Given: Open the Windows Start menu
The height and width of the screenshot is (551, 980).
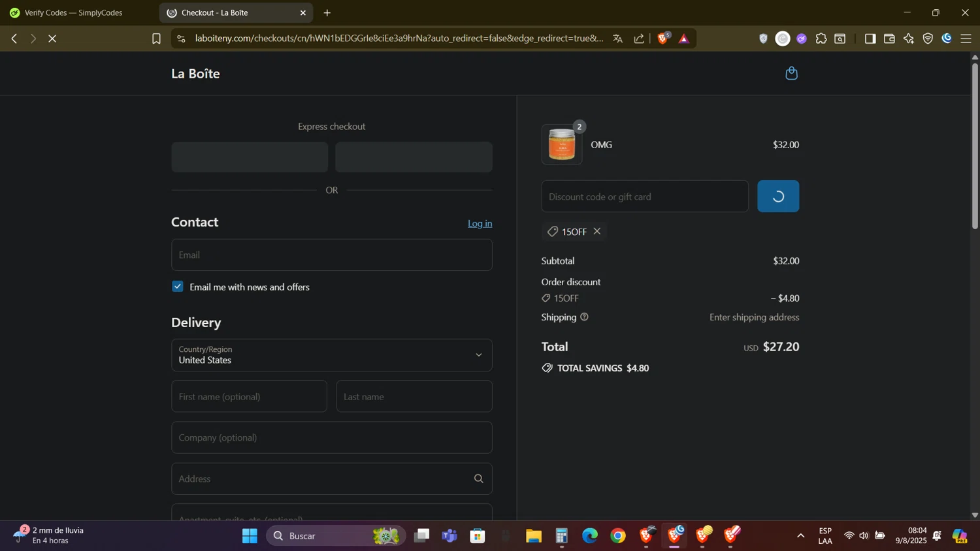Looking at the screenshot, I should 250,536.
